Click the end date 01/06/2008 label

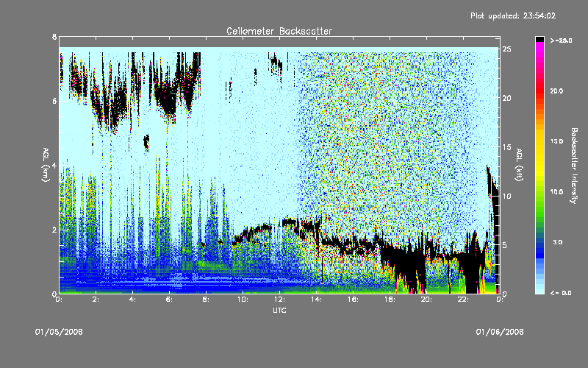pos(500,332)
